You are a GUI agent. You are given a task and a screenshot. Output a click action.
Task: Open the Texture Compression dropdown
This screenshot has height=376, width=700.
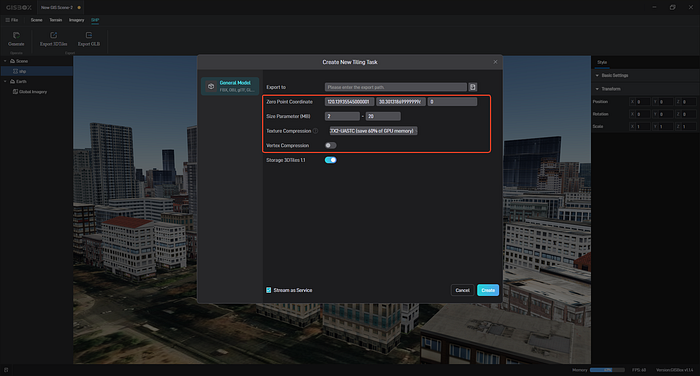pos(373,131)
